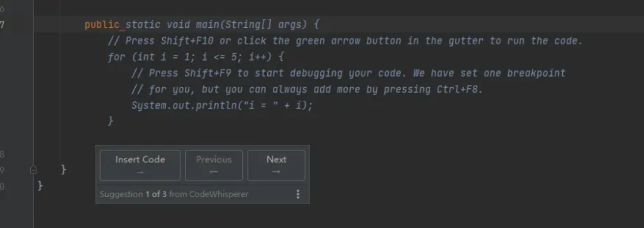Image resolution: width=644 pixels, height=228 pixels.
Task: Click the Suggestion 1 of 3 status label
Action: (x=174, y=194)
